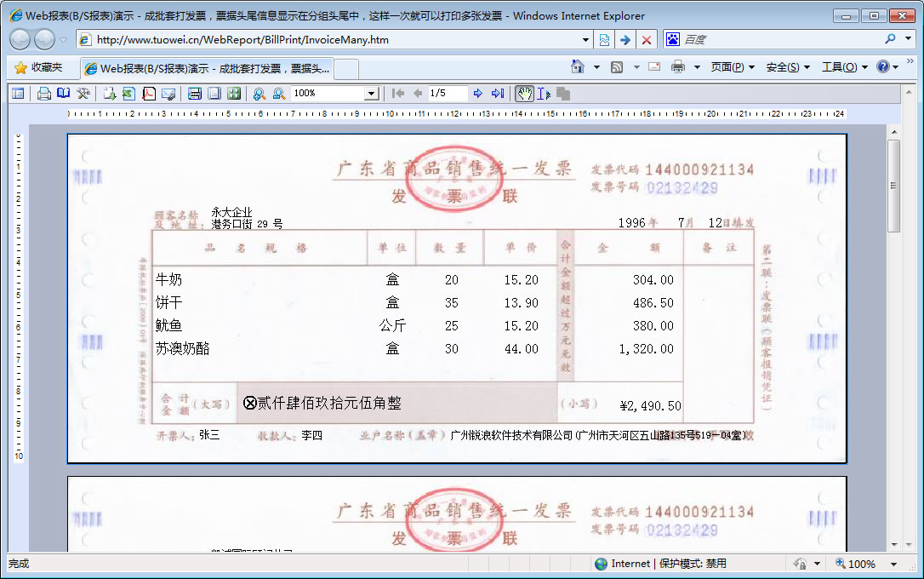Screen dimensions: 924x579
Task: Jump to the last report page
Action: click(x=498, y=94)
